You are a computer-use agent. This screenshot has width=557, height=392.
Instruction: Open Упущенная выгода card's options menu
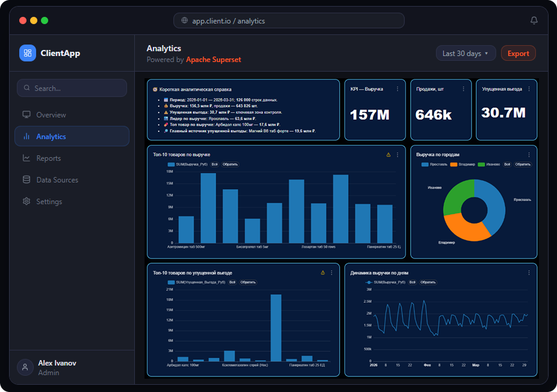pos(529,89)
